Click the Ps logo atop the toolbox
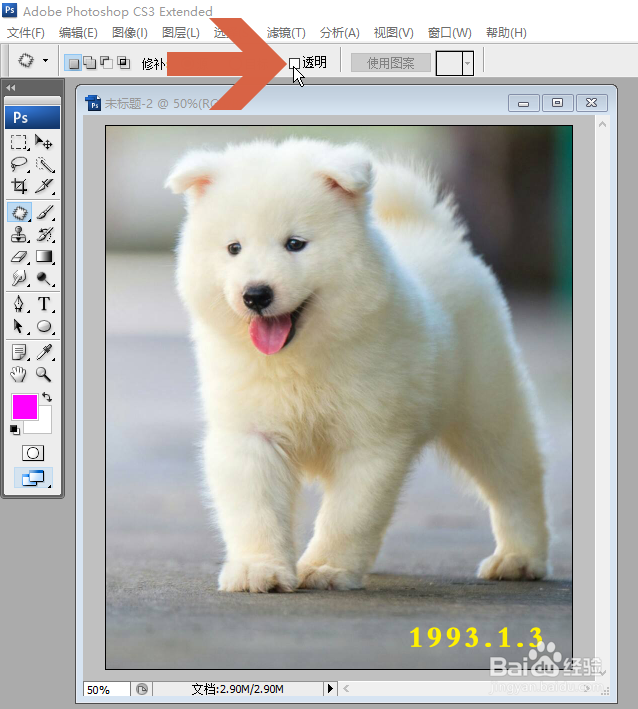 (32, 118)
